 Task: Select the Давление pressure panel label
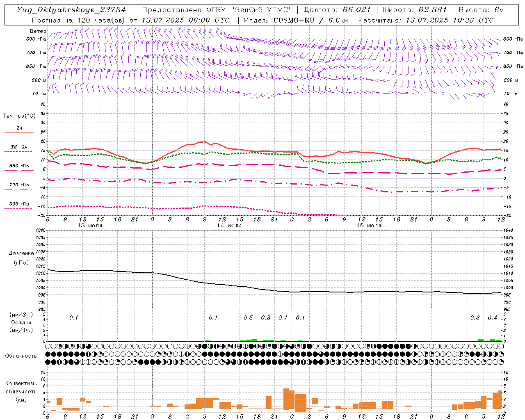pos(21,253)
